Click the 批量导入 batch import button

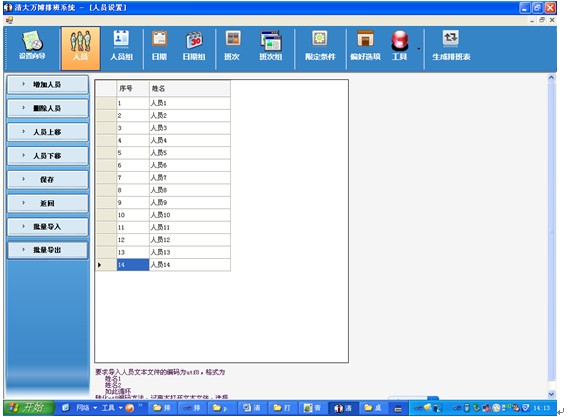tap(47, 227)
